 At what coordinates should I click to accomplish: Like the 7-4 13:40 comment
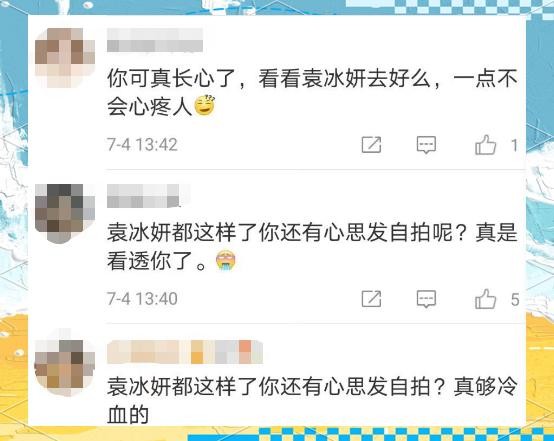pos(485,299)
